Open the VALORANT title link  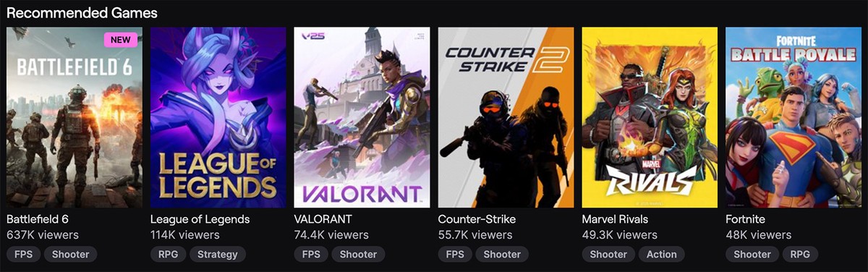[324, 218]
